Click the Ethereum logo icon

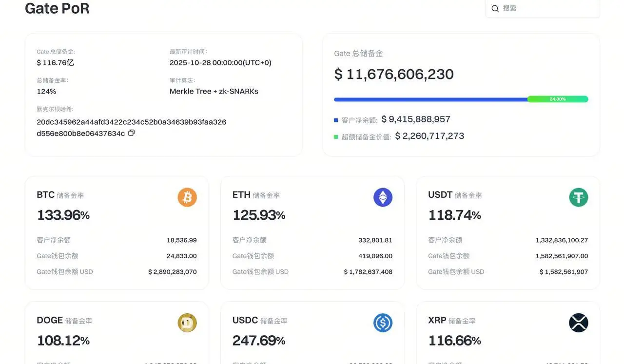pos(383,197)
